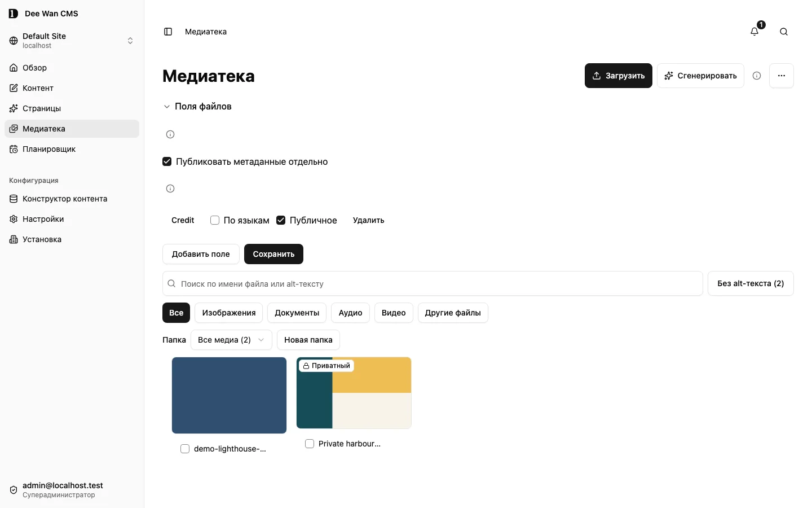
Task: Open Установка in sidebar
Action: pos(72,239)
